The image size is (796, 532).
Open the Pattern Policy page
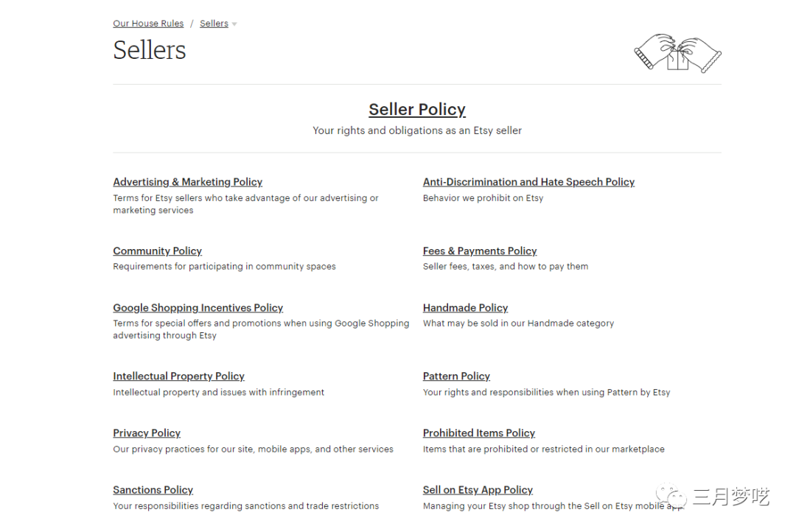(x=456, y=376)
